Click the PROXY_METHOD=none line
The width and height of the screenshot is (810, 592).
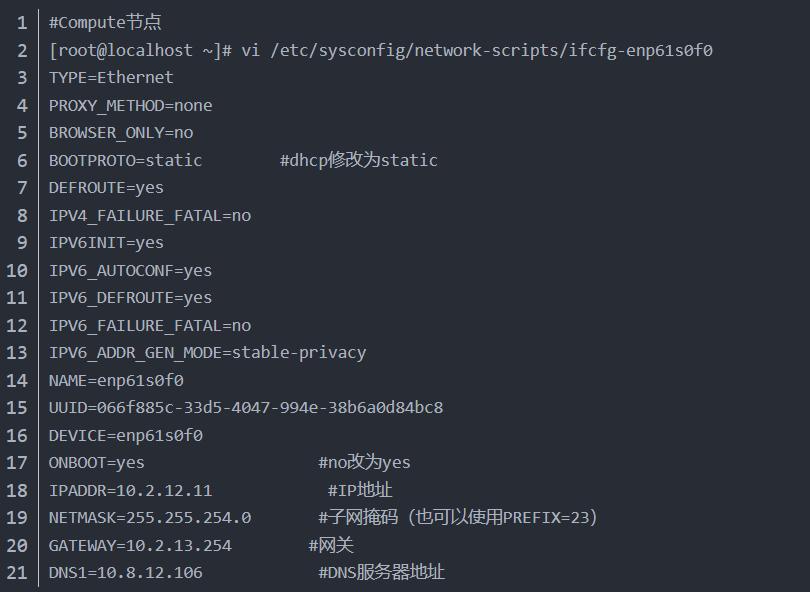click(x=130, y=105)
